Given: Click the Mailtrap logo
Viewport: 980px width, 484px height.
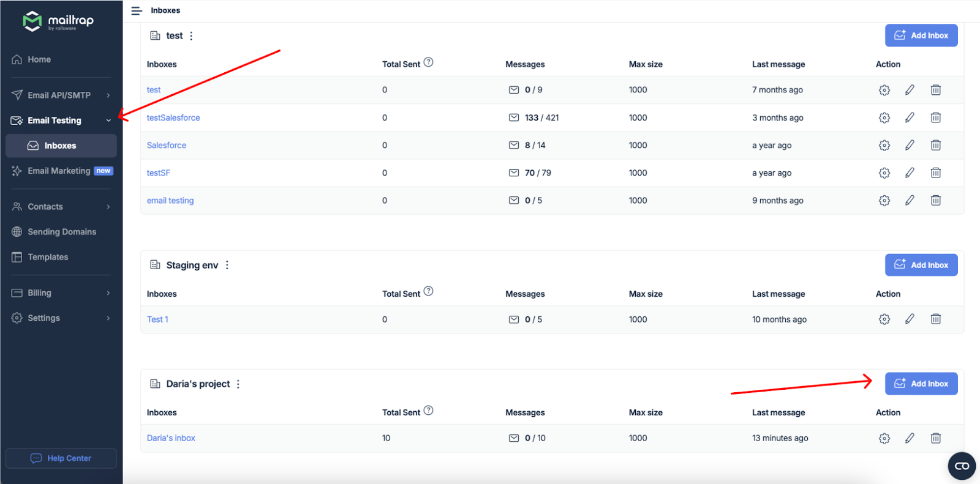Looking at the screenshot, I should tap(58, 21).
